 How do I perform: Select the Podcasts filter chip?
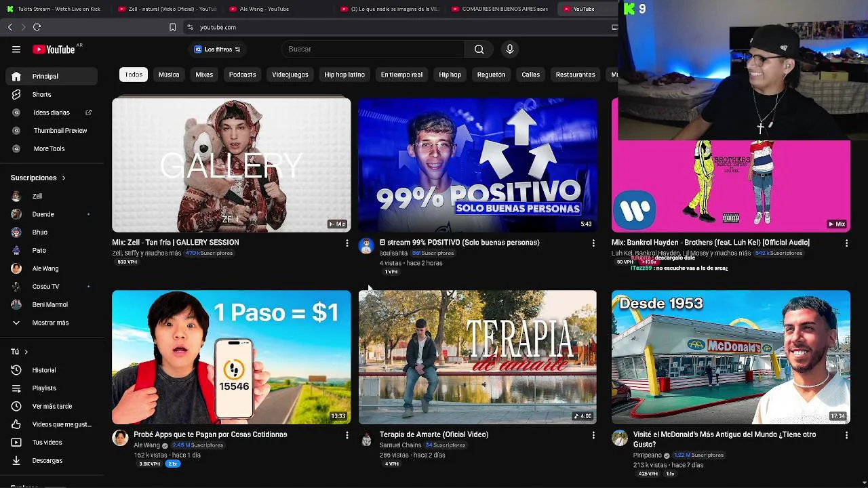coord(242,75)
